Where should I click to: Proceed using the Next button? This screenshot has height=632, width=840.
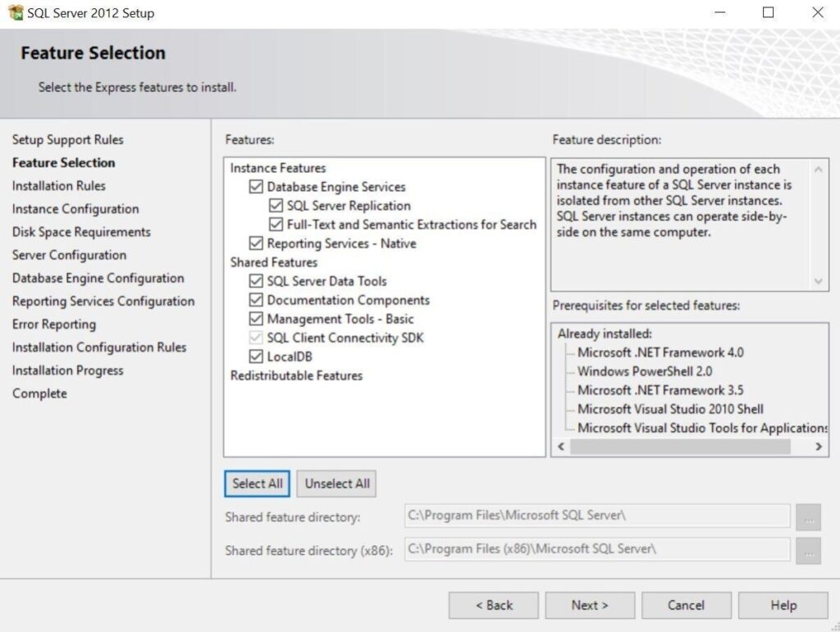589,605
